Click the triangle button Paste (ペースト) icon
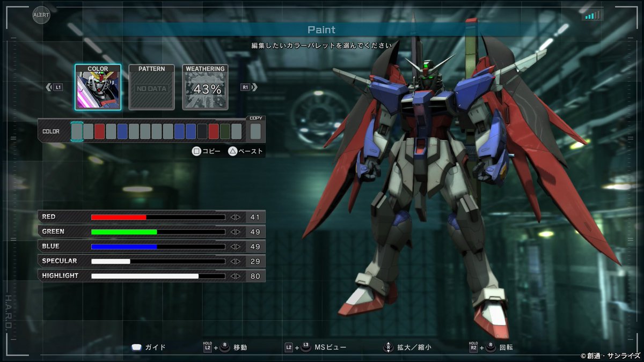Viewport: 644px width, 362px height. (233, 151)
